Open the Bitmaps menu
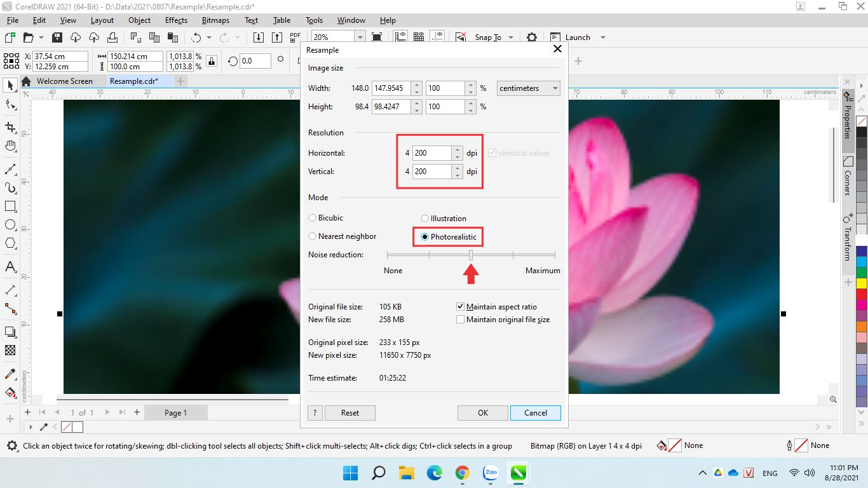The image size is (868, 488). (215, 20)
